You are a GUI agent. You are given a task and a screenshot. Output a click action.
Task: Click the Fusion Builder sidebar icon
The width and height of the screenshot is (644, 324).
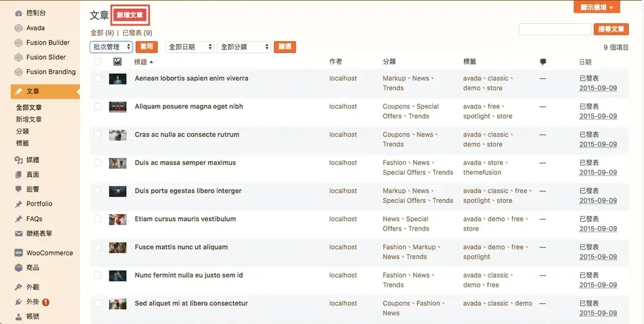(x=19, y=43)
